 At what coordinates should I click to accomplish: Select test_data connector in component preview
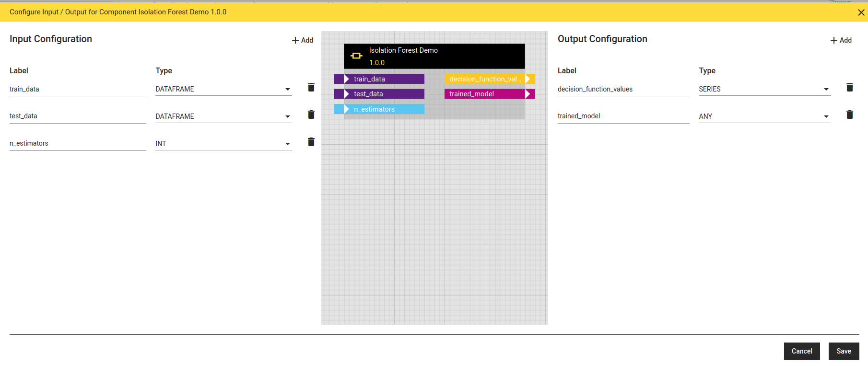pos(379,94)
